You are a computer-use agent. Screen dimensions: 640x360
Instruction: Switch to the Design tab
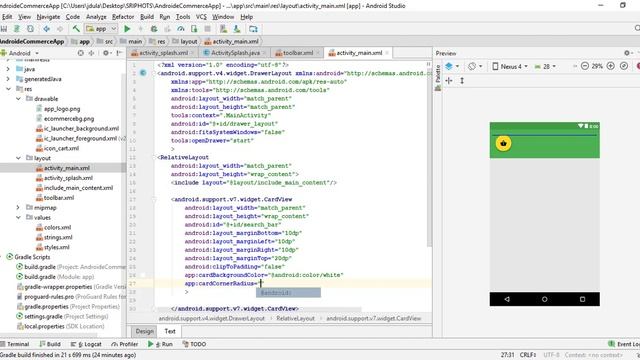144,331
